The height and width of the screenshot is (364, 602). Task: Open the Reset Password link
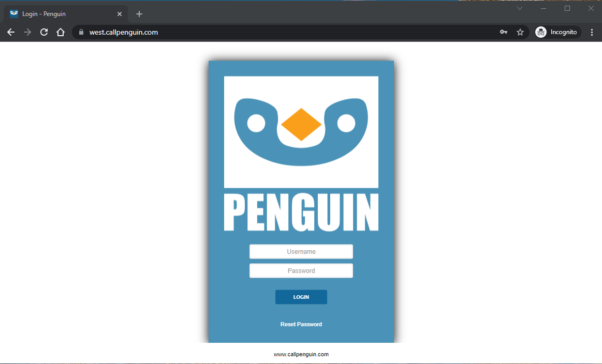[301, 324]
